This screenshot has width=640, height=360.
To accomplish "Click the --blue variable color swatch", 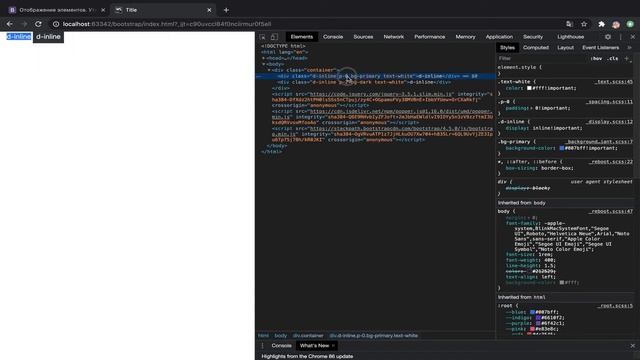I will tap(532, 312).
